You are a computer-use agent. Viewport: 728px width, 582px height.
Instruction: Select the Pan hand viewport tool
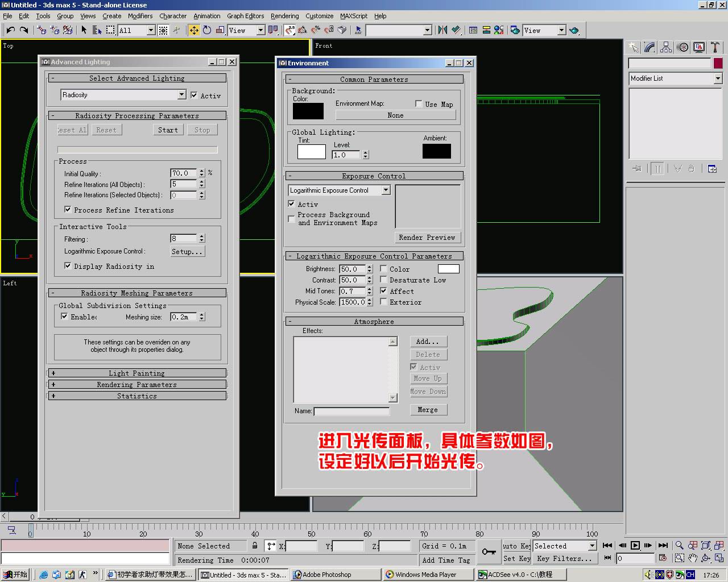pos(692,558)
